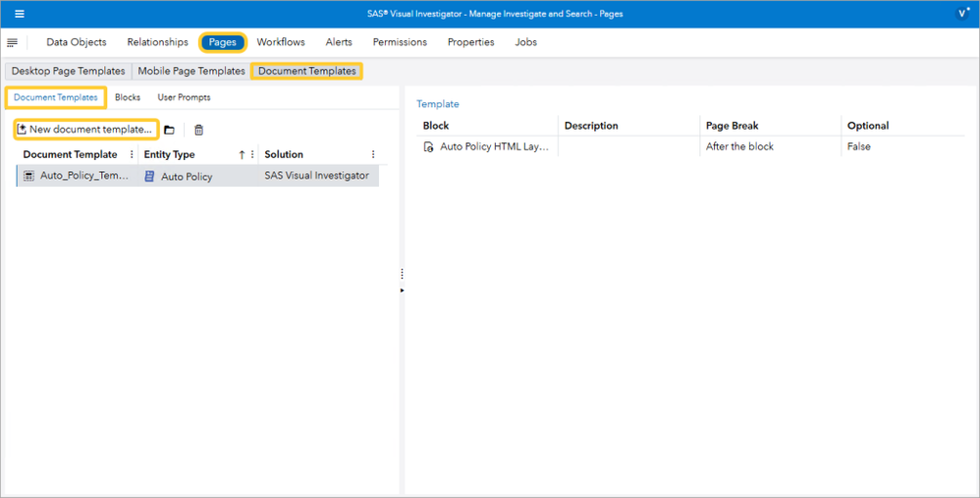Viewport: 980px width, 498px height.
Task: Open the user profile avatar menu
Action: pyautogui.click(x=962, y=14)
